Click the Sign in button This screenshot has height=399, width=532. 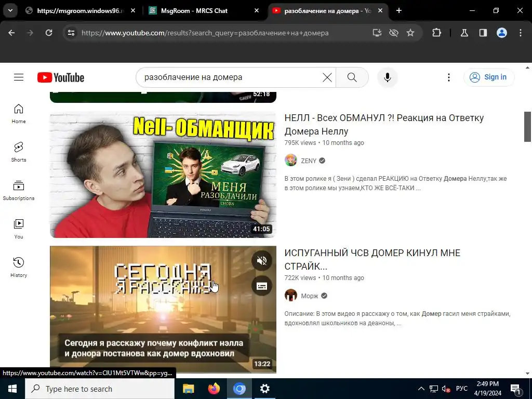pyautogui.click(x=489, y=77)
